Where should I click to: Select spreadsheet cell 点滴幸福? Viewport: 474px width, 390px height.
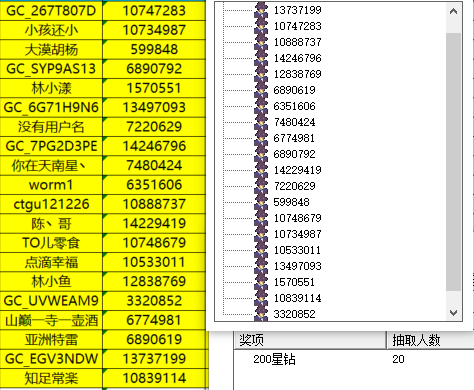click(x=51, y=262)
